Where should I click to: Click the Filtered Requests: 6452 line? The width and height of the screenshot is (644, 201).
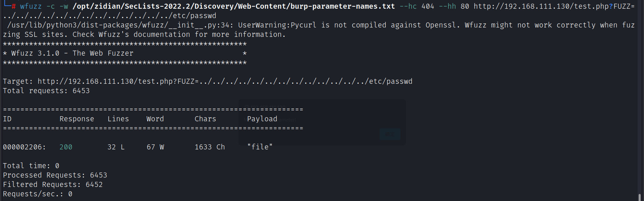click(x=53, y=185)
